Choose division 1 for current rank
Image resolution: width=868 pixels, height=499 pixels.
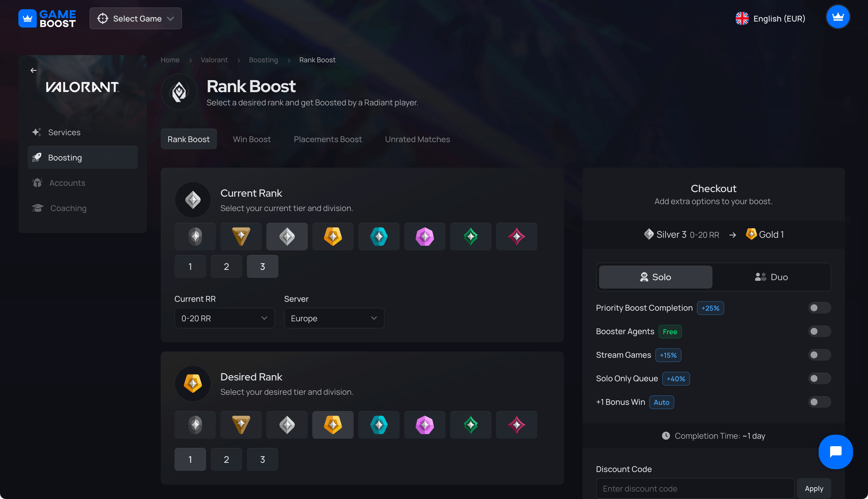190,266
